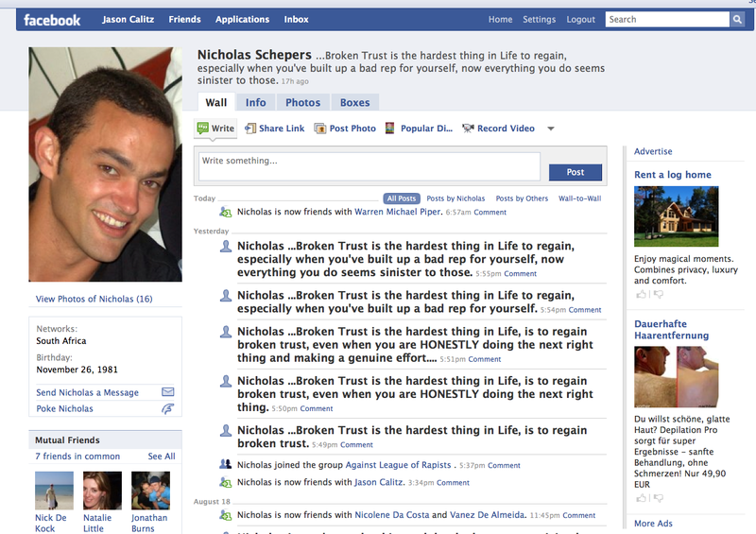Image resolution: width=756 pixels, height=534 pixels.
Task: Click the Share Link icon
Action: [x=250, y=129]
